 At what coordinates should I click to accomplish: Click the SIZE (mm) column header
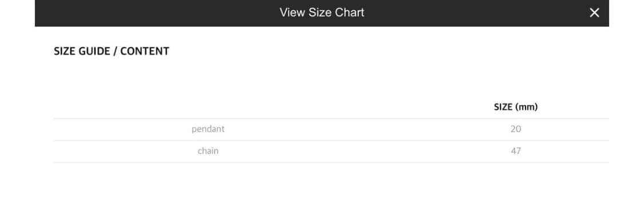[x=516, y=107]
